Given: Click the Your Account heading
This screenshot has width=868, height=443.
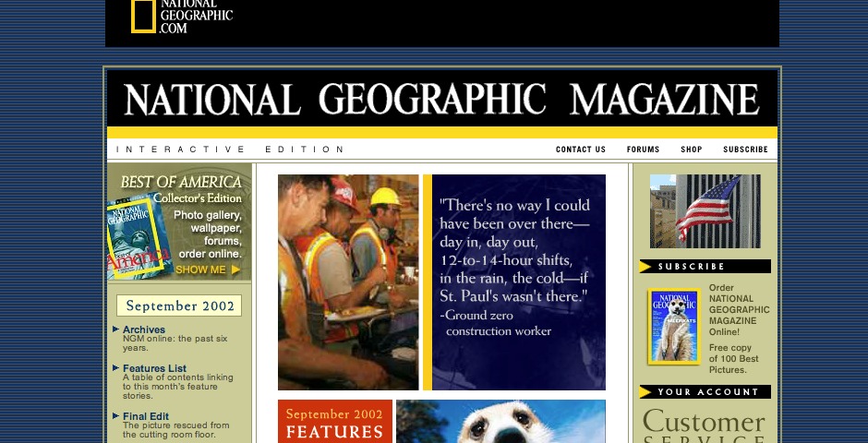Looking at the screenshot, I should pyautogui.click(x=708, y=392).
